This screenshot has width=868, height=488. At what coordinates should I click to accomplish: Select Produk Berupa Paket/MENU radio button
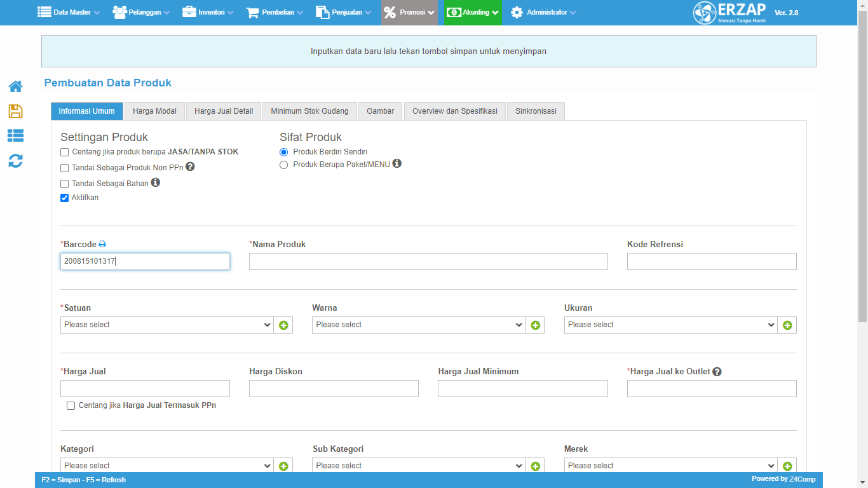284,165
